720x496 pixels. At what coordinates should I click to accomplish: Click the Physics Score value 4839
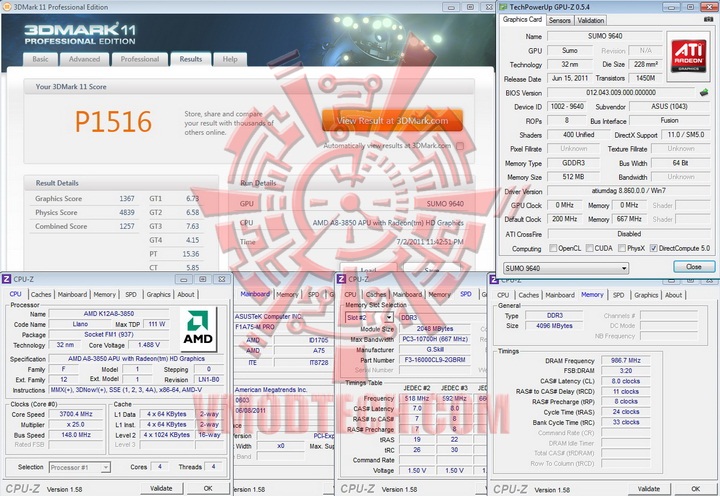pos(127,212)
